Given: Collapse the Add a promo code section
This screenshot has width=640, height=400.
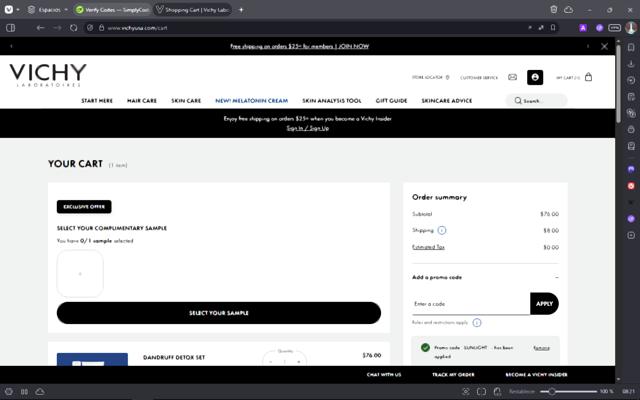Looking at the screenshot, I should [557, 278].
